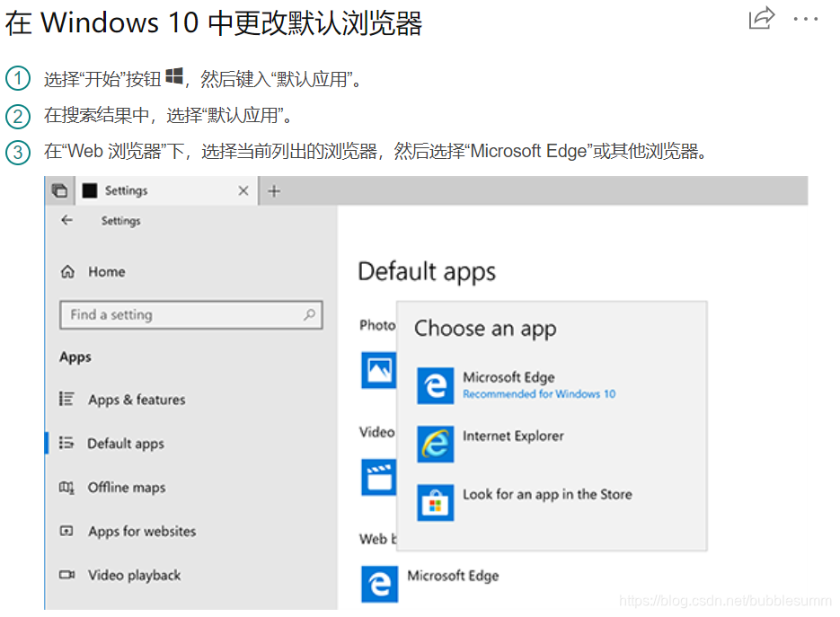This screenshot has width=840, height=617.
Task: Click current web browser Edge icon
Action: (380, 585)
